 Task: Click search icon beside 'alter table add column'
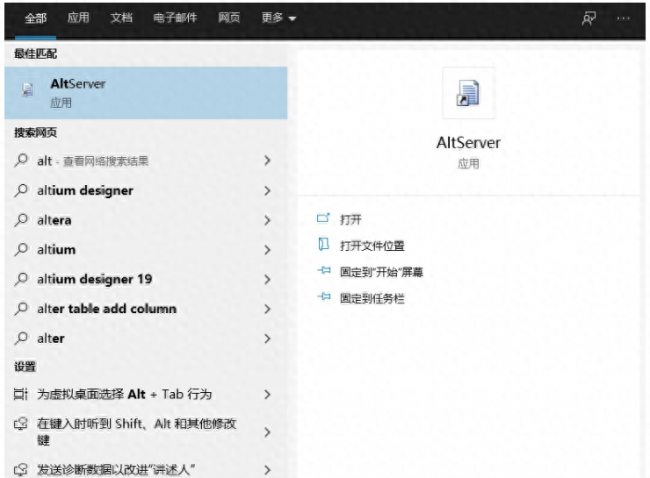tap(21, 308)
